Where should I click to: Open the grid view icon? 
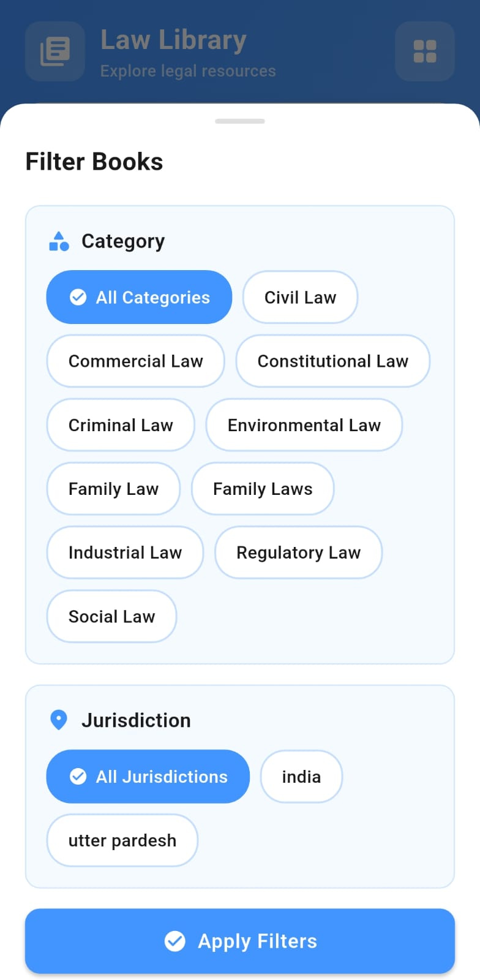coord(424,51)
